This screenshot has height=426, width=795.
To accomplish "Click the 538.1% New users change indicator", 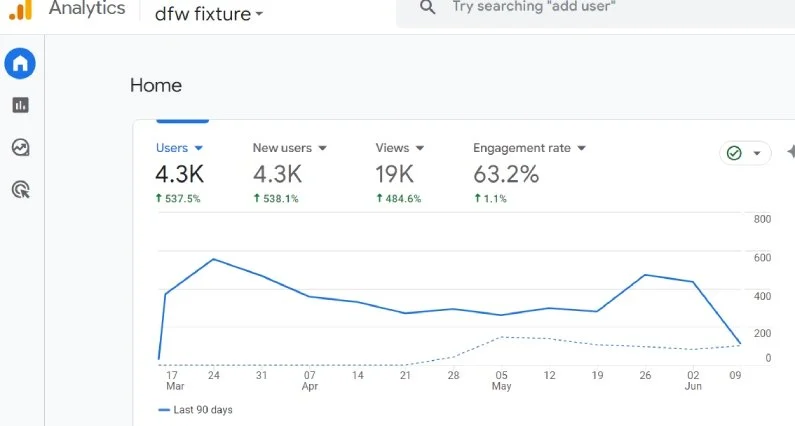I will pyautogui.click(x=276, y=199).
